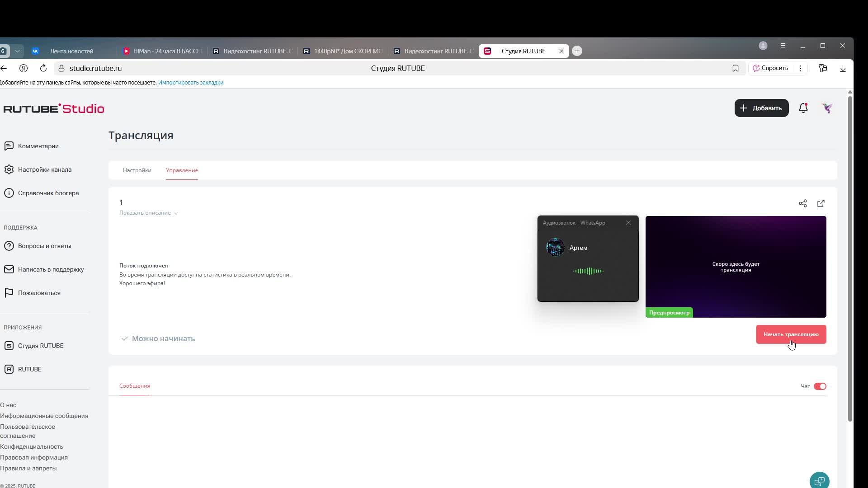Click the Поток подключён text
The height and width of the screenshot is (488, 868).
pos(144,266)
